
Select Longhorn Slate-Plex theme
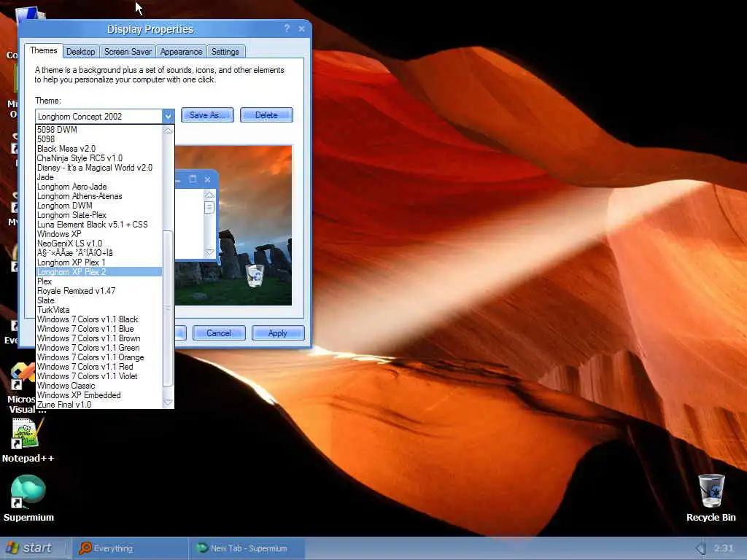(99, 215)
